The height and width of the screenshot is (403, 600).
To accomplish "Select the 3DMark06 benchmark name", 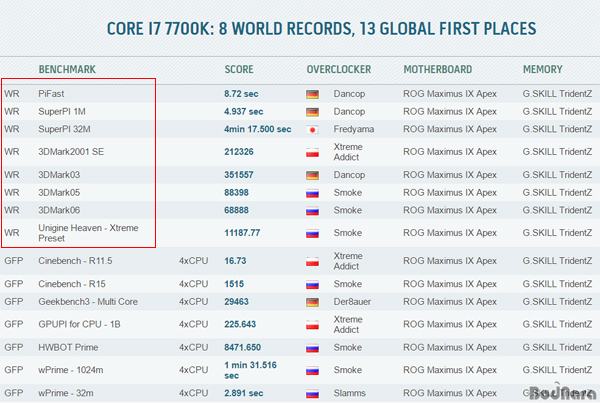I will pos(59,210).
